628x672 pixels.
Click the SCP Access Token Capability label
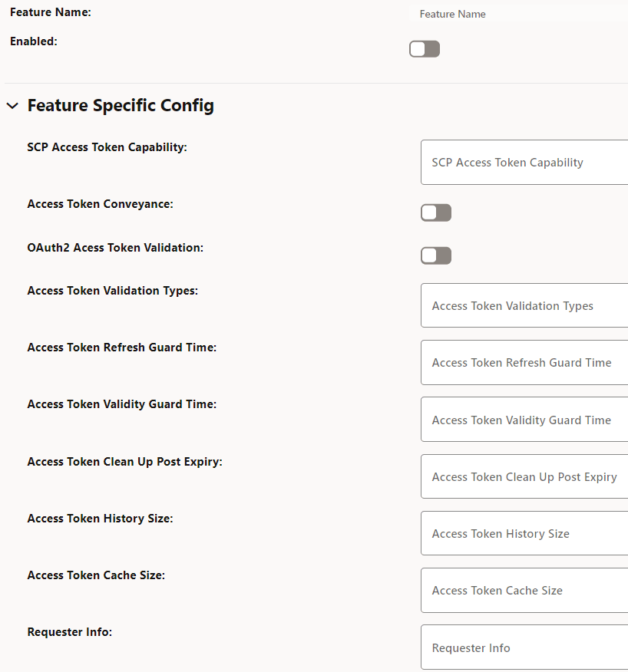107,147
